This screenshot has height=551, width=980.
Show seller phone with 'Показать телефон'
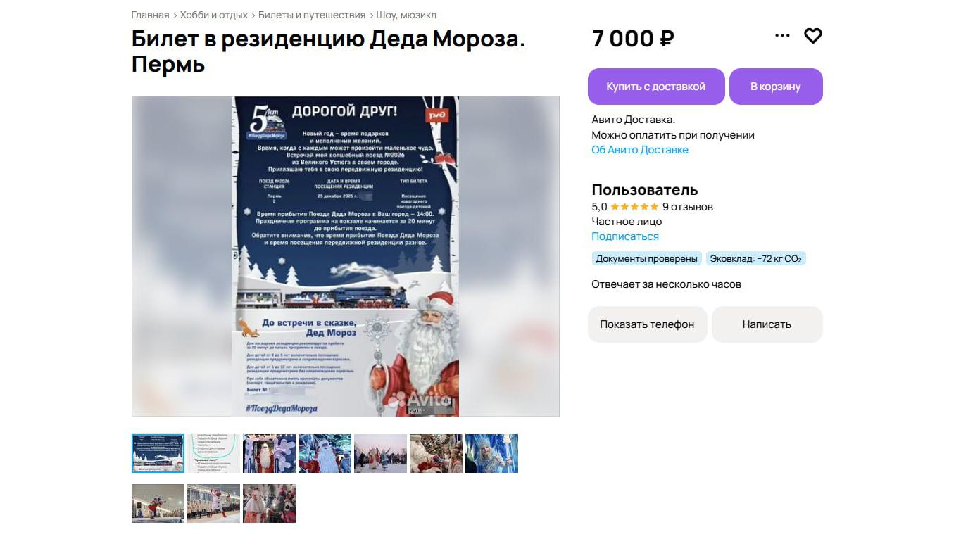(x=647, y=324)
